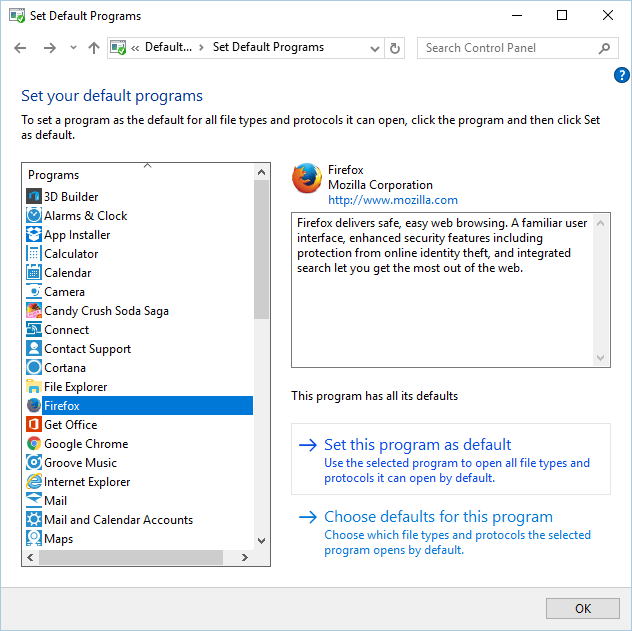632x631 pixels.
Task: Select Contact Support list entry
Action: click(87, 349)
